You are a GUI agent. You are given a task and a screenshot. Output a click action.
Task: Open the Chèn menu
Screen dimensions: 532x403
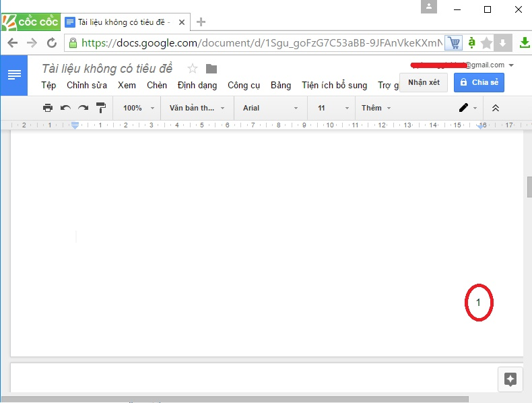coord(157,85)
